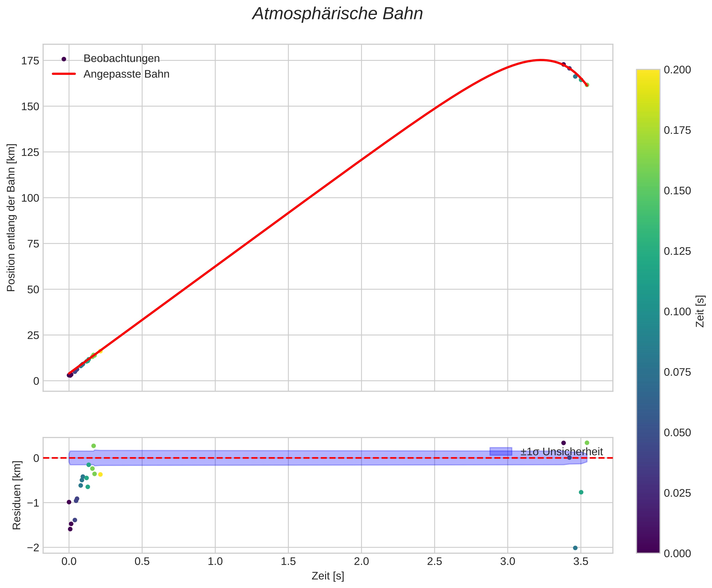The height and width of the screenshot is (588, 712).
Task: Click the lowest residual point near -2
Action: click(575, 548)
